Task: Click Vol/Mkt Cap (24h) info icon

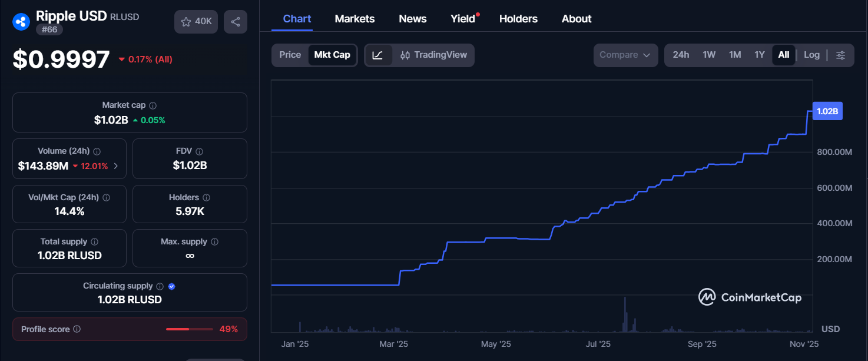Action: click(107, 198)
